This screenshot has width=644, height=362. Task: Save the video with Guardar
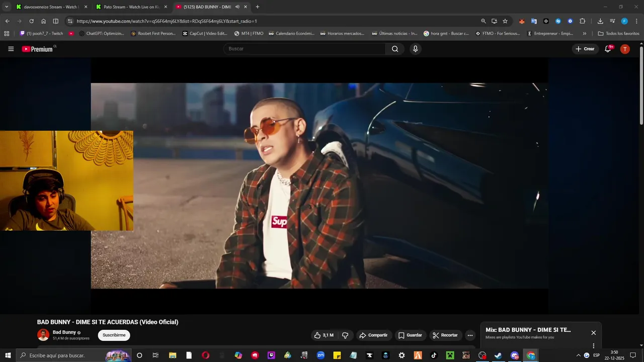(410, 335)
